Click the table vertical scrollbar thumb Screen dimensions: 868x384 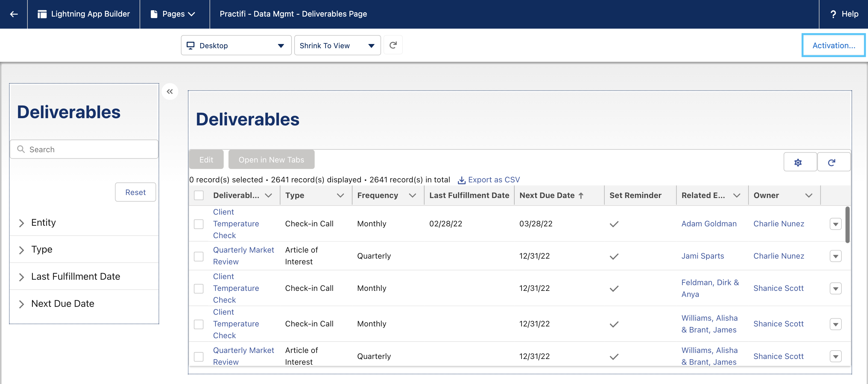tap(847, 225)
